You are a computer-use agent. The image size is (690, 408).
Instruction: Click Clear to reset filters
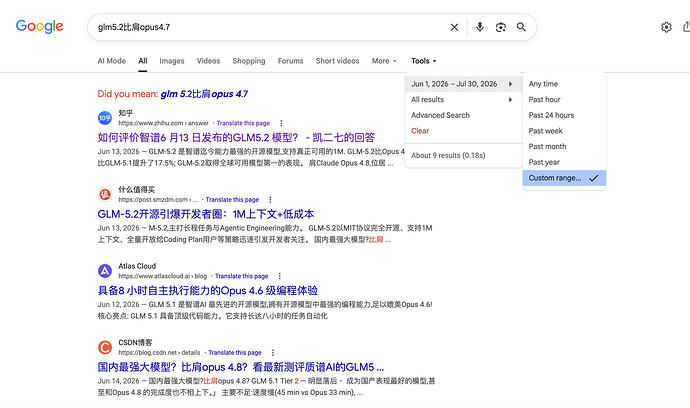tap(420, 131)
